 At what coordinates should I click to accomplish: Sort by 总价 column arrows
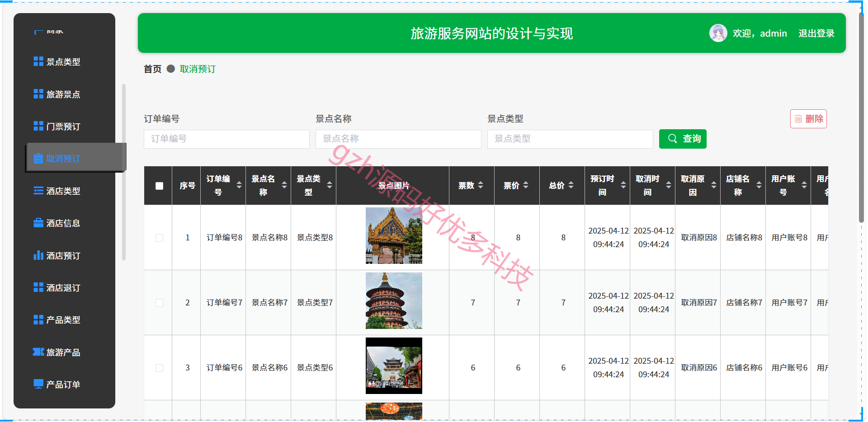tap(571, 185)
